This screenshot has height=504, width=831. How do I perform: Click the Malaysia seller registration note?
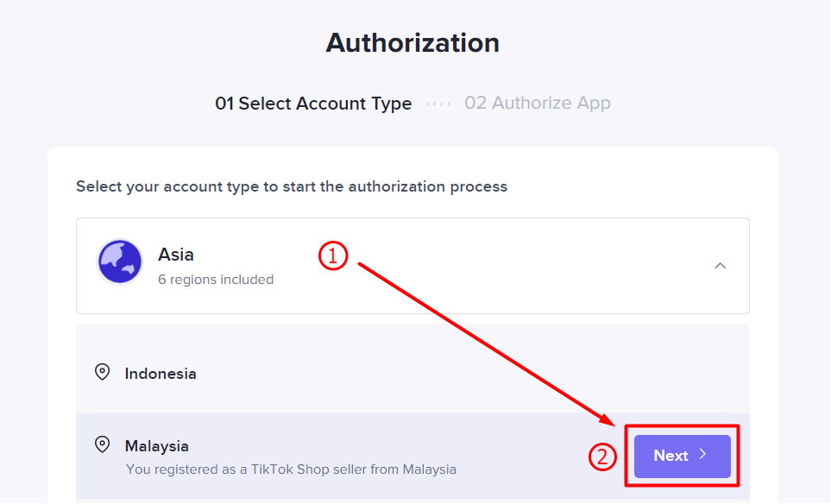point(291,469)
